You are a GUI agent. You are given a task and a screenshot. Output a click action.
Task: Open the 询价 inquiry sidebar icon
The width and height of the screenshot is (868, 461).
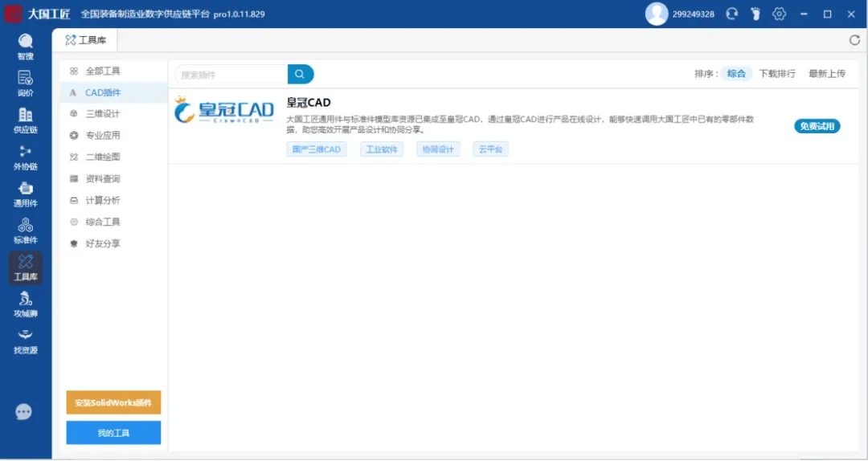pos(26,83)
